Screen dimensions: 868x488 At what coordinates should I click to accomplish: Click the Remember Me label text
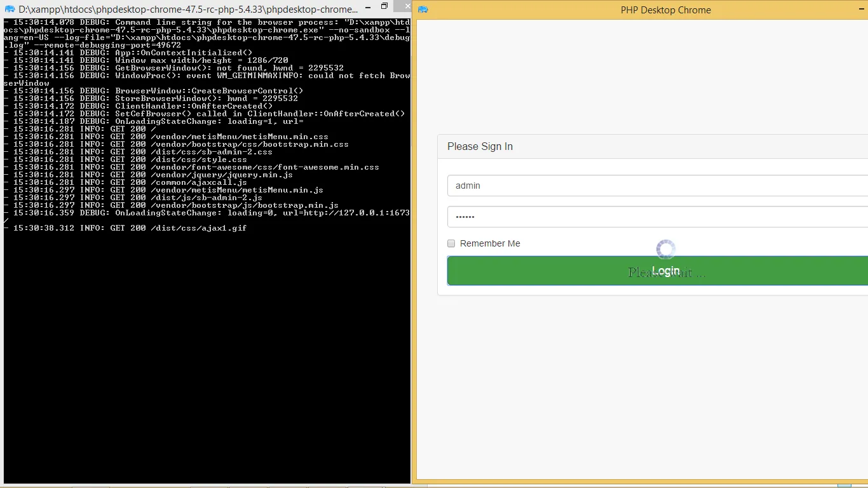point(490,243)
